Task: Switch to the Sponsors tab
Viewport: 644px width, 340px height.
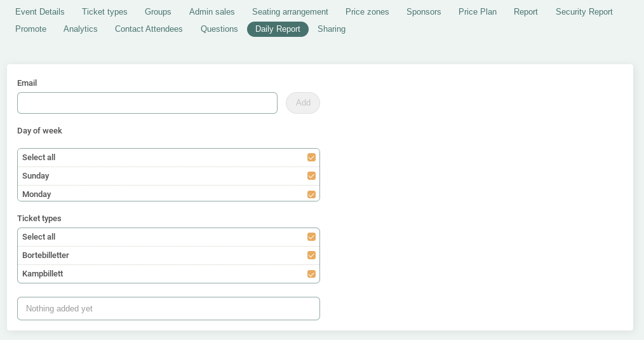Action: (x=424, y=12)
